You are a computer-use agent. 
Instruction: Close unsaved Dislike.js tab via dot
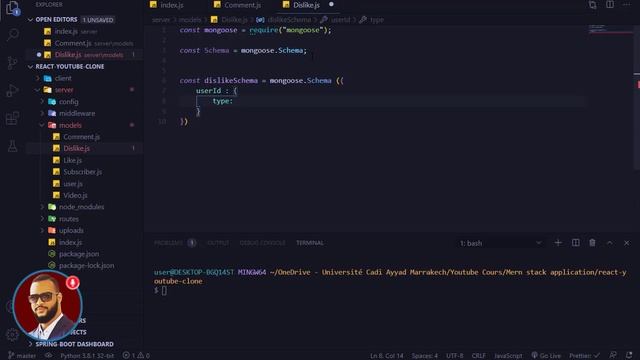pyautogui.click(x=331, y=4)
